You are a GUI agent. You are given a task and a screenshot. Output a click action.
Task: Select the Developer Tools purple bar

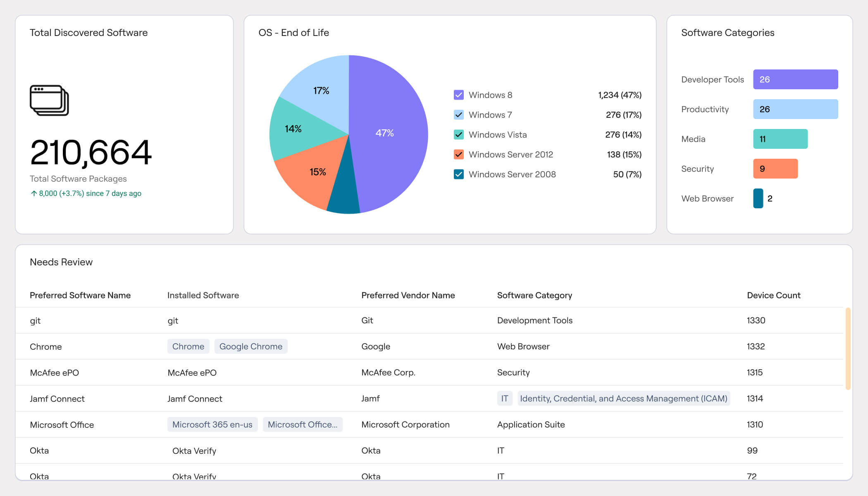coord(795,79)
